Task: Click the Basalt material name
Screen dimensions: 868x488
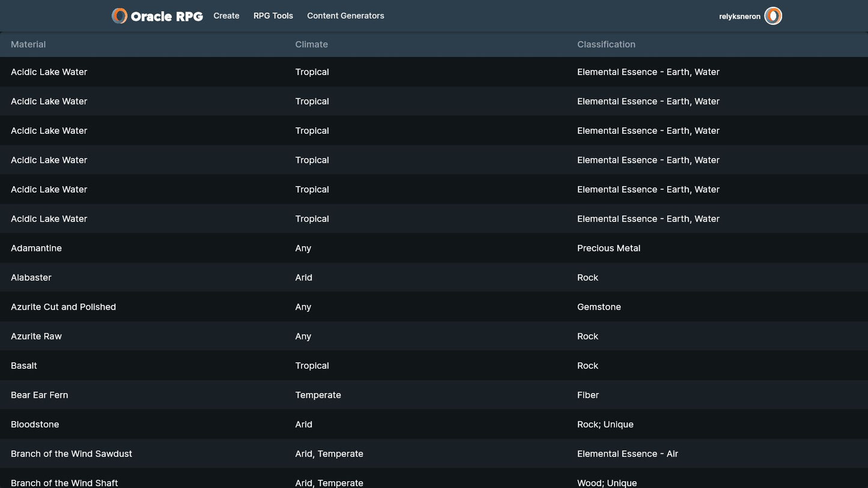Action: click(x=24, y=366)
